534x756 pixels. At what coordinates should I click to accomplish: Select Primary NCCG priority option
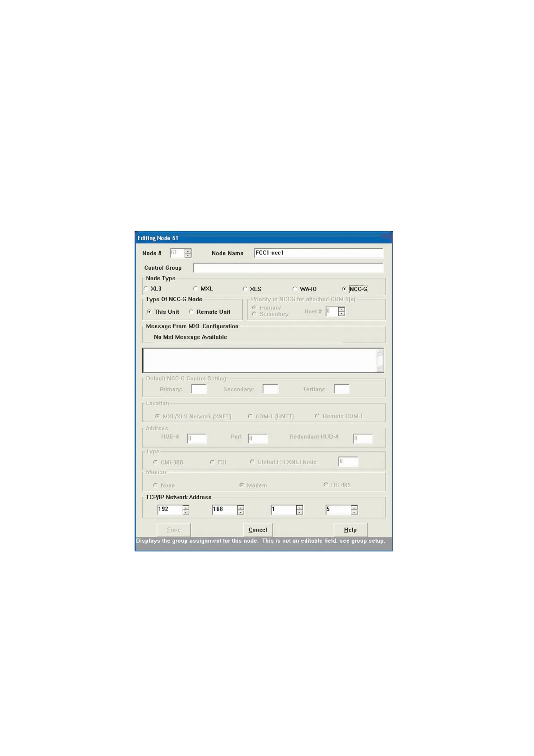pyautogui.click(x=267, y=308)
